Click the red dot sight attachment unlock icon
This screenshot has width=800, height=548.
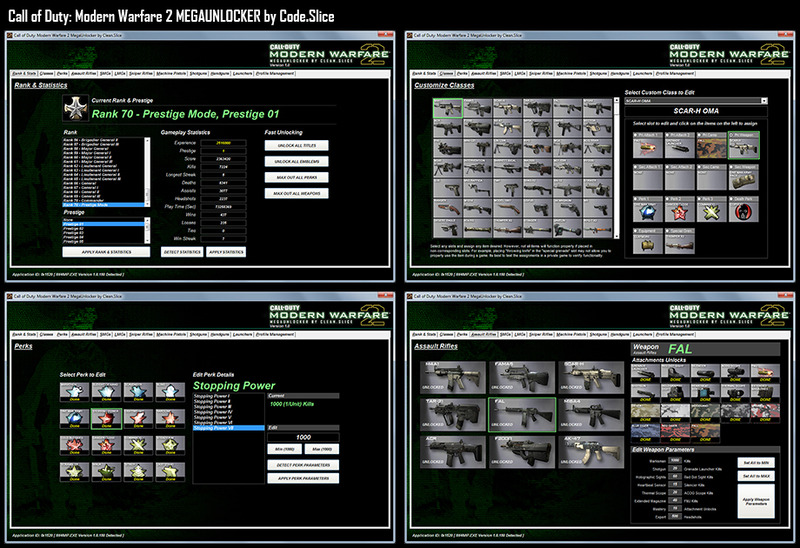click(676, 373)
